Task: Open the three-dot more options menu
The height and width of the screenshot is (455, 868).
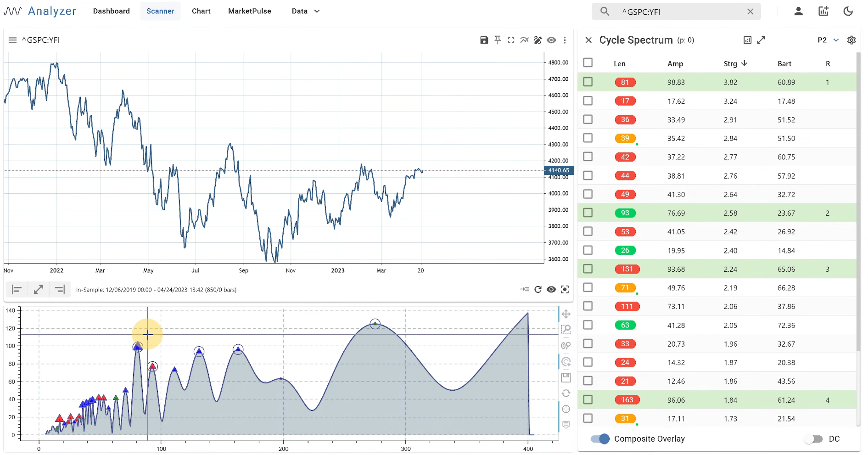Action: (x=565, y=40)
